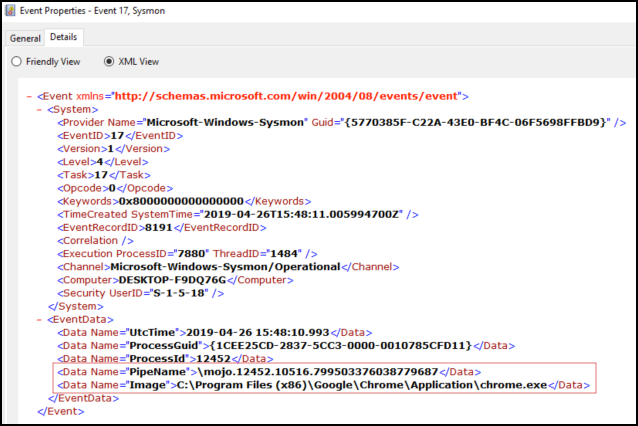Click the schemas.microsoft.com xmlns URL
The image size is (638, 426).
click(x=286, y=96)
